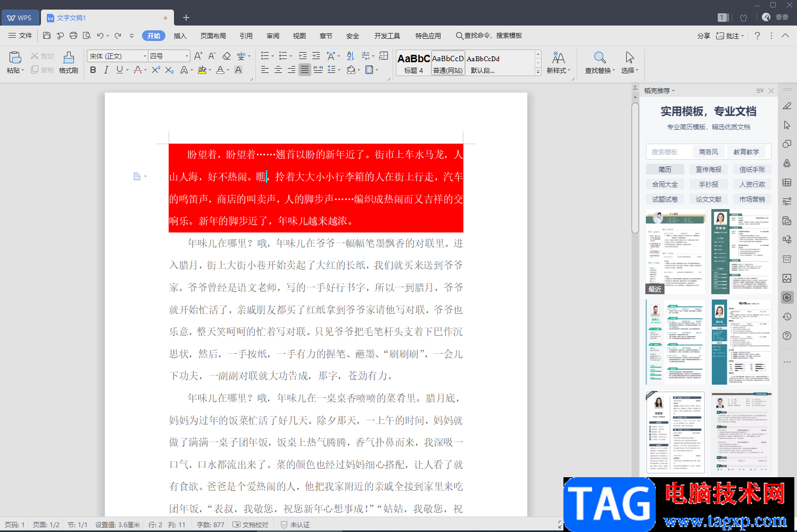Toggle italic formatting
The image size is (797, 532).
pos(106,70)
